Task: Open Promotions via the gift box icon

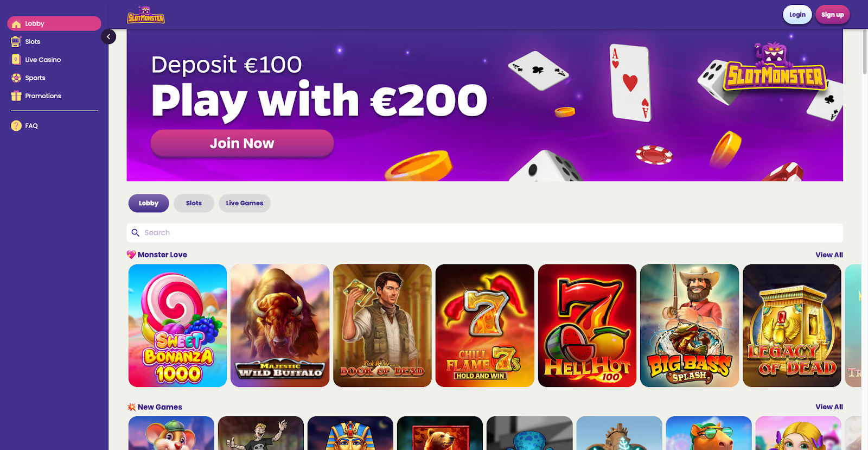Action: (x=16, y=96)
